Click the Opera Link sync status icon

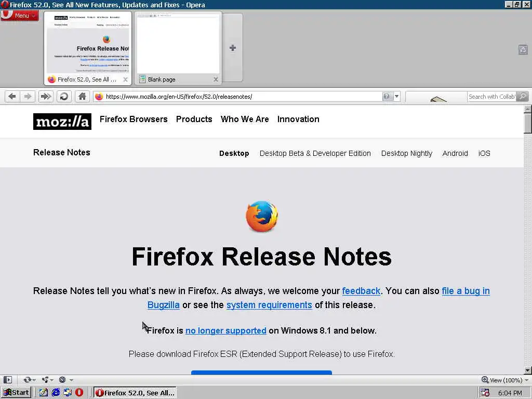pos(27,380)
